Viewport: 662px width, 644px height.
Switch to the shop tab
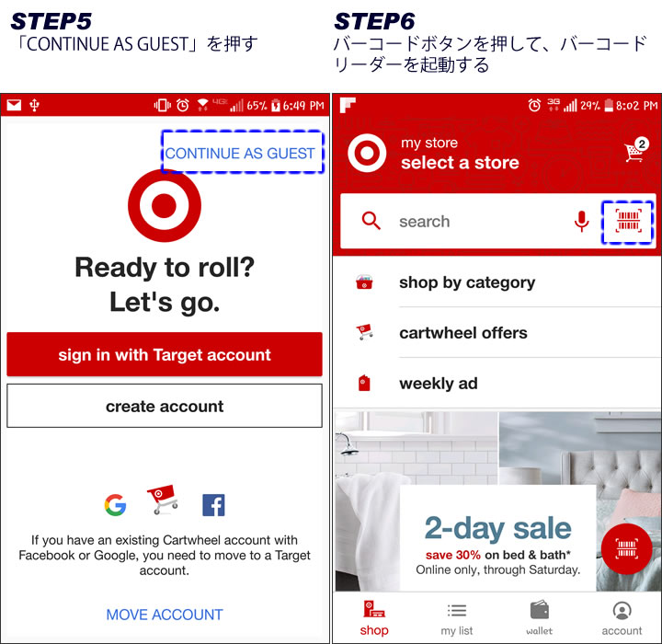(374, 618)
